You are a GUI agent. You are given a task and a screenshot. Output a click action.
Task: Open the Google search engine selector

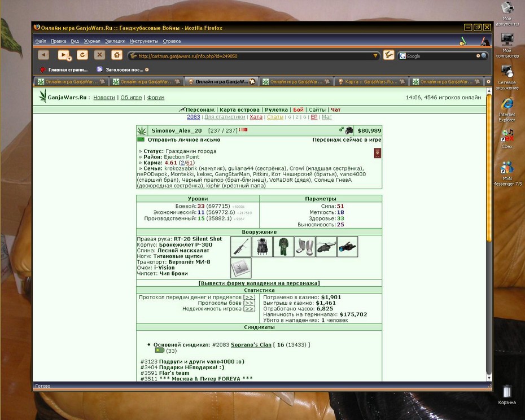click(x=403, y=56)
